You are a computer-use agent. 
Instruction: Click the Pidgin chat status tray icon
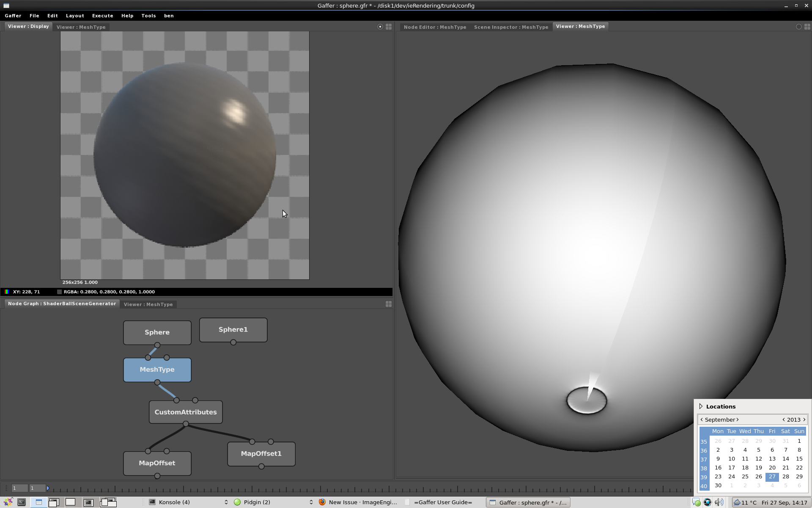click(697, 502)
